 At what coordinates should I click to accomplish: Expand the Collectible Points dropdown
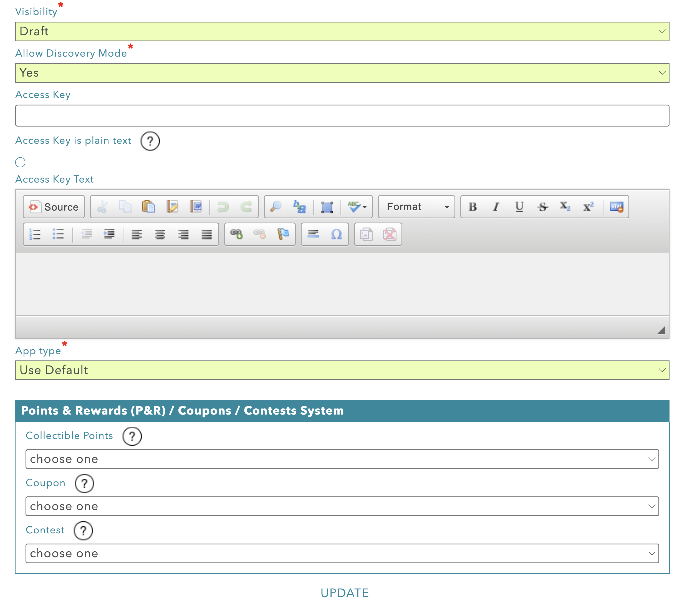click(342, 459)
